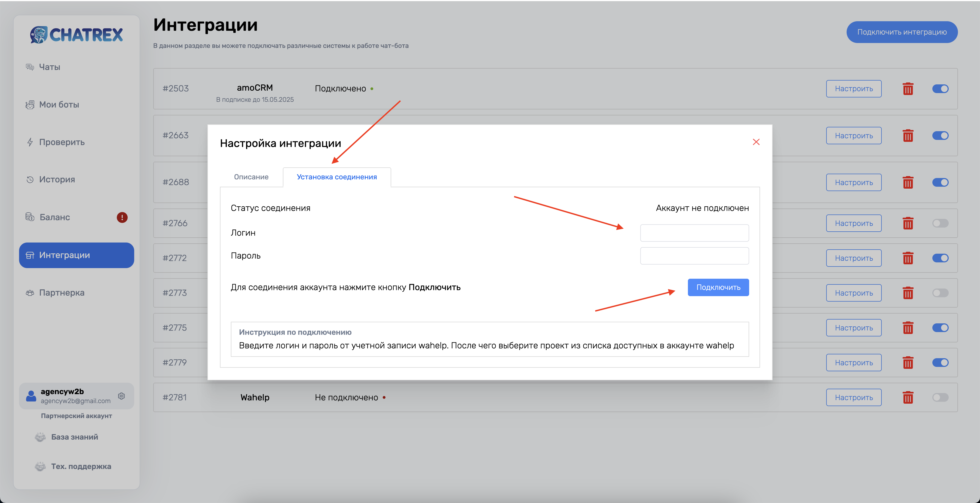Select the Установка соединения tab
The width and height of the screenshot is (980, 503).
(337, 177)
